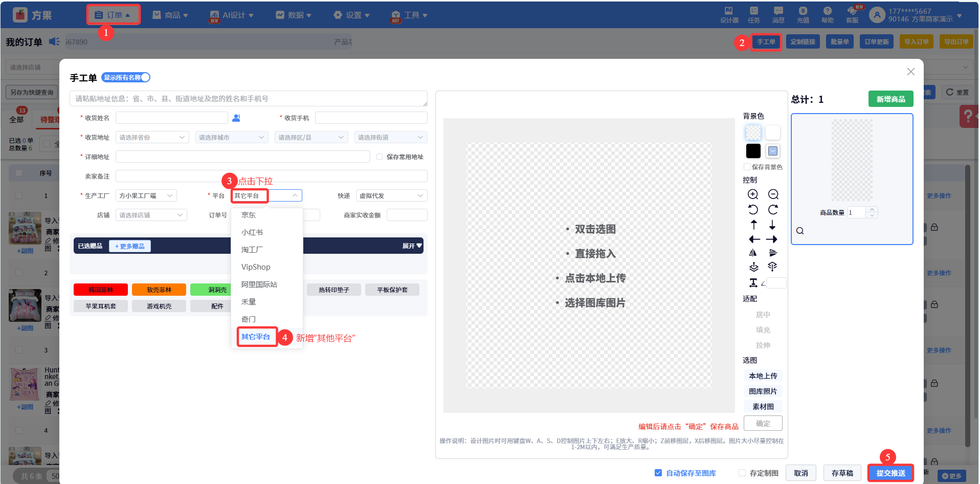
Task: Open the 快递 express dropdown
Action: click(x=392, y=195)
